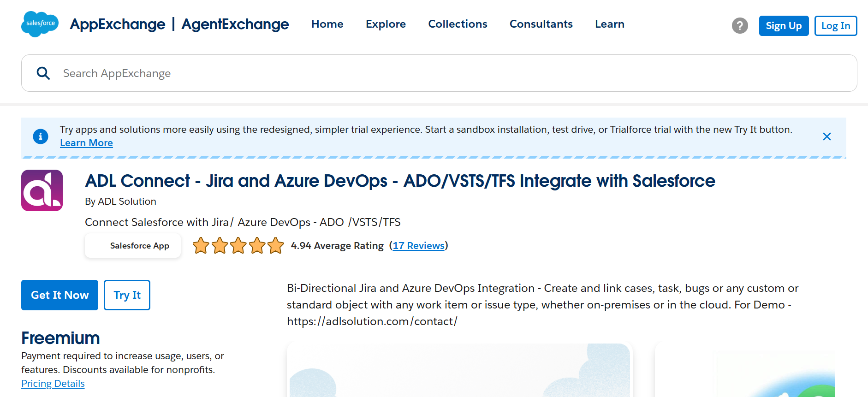Image resolution: width=868 pixels, height=397 pixels.
Task: Open the help question mark icon
Action: (x=740, y=25)
